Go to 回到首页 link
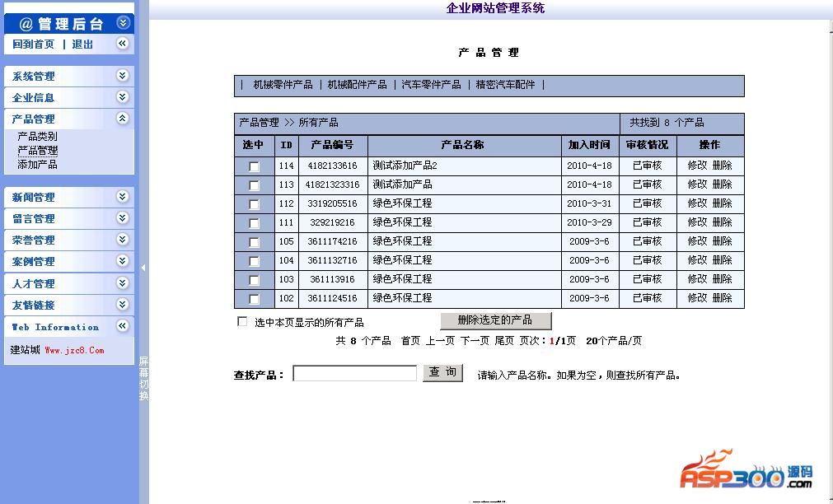 (x=33, y=44)
